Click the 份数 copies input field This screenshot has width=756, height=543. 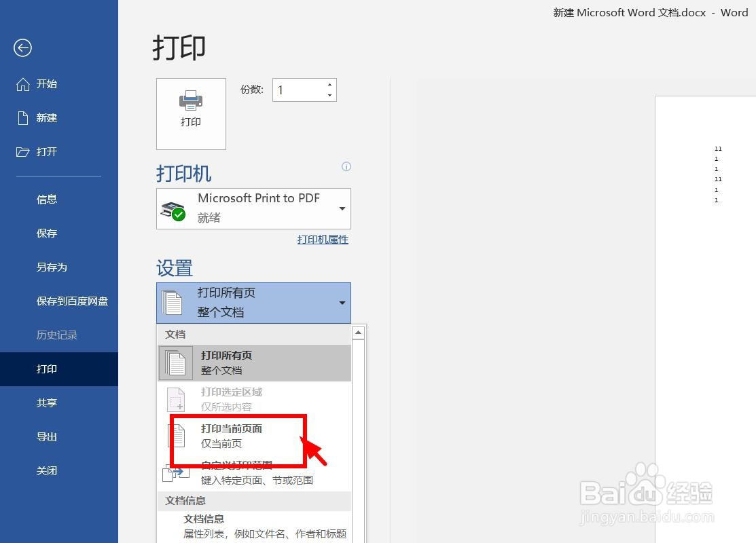coord(299,90)
